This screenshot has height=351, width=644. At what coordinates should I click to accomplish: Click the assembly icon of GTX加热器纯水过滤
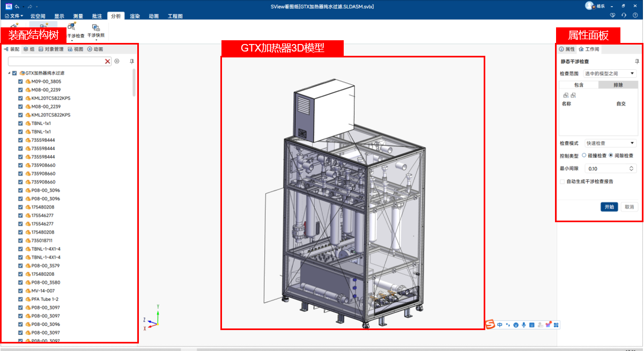pyautogui.click(x=22, y=73)
